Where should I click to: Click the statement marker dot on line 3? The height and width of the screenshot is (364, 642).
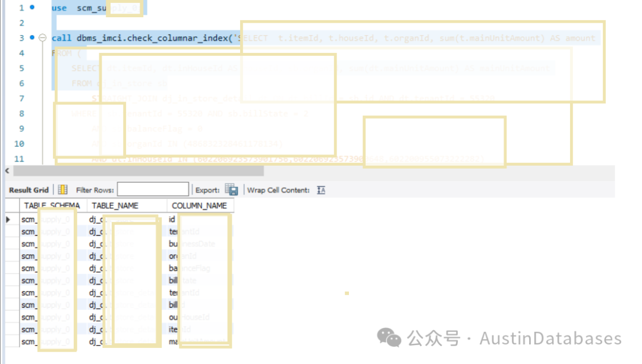pyautogui.click(x=32, y=37)
